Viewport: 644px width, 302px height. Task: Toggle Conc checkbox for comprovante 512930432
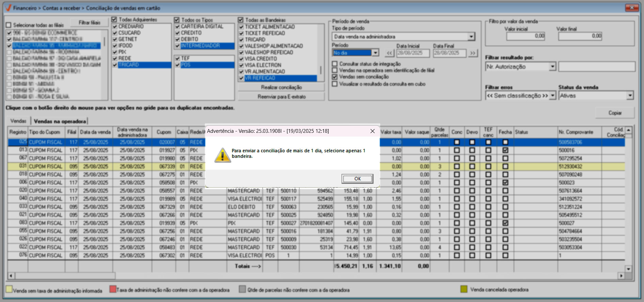click(457, 166)
